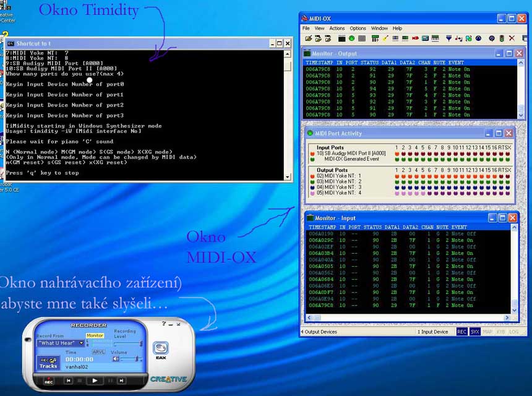Click the Monitor - Output window title icon
The height and width of the screenshot is (396, 532).
coord(307,53)
